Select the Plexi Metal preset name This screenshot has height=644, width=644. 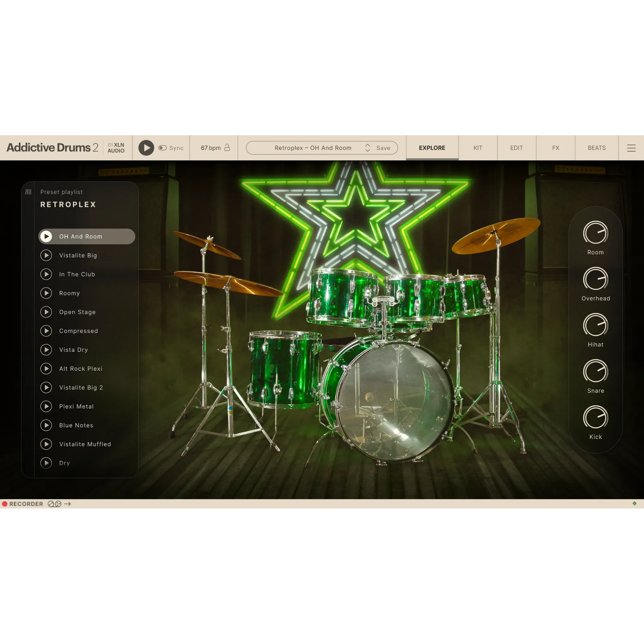click(x=76, y=406)
